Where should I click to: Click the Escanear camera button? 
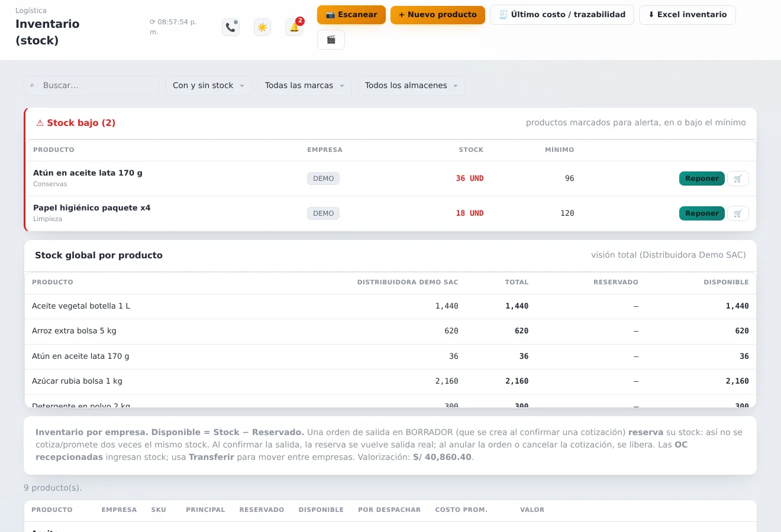(351, 15)
